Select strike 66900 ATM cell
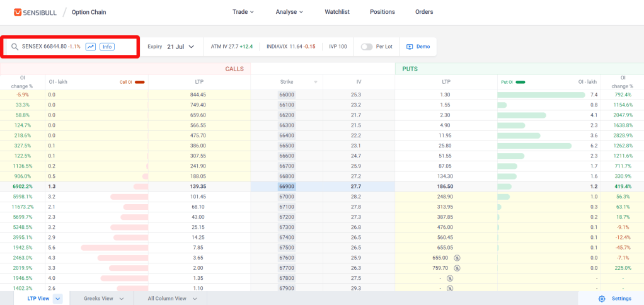 287,187
